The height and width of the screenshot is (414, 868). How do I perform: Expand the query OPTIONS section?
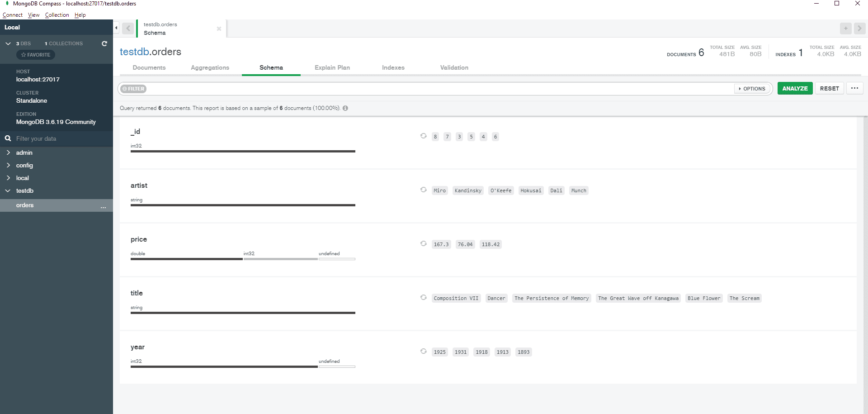(752, 89)
